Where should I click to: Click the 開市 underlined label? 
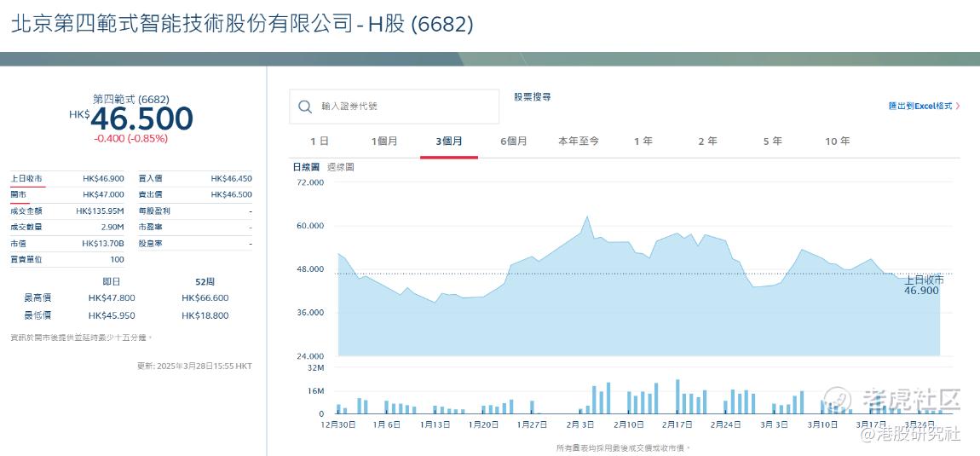[18, 195]
